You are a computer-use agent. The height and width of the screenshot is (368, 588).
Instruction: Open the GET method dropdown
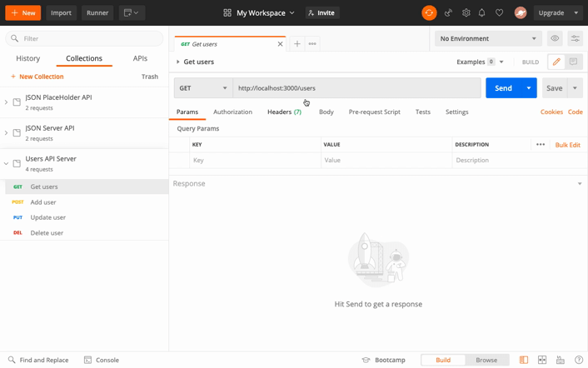pyautogui.click(x=203, y=88)
